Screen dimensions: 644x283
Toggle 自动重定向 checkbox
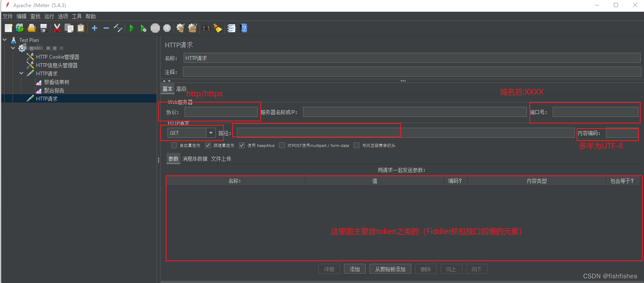(x=174, y=145)
